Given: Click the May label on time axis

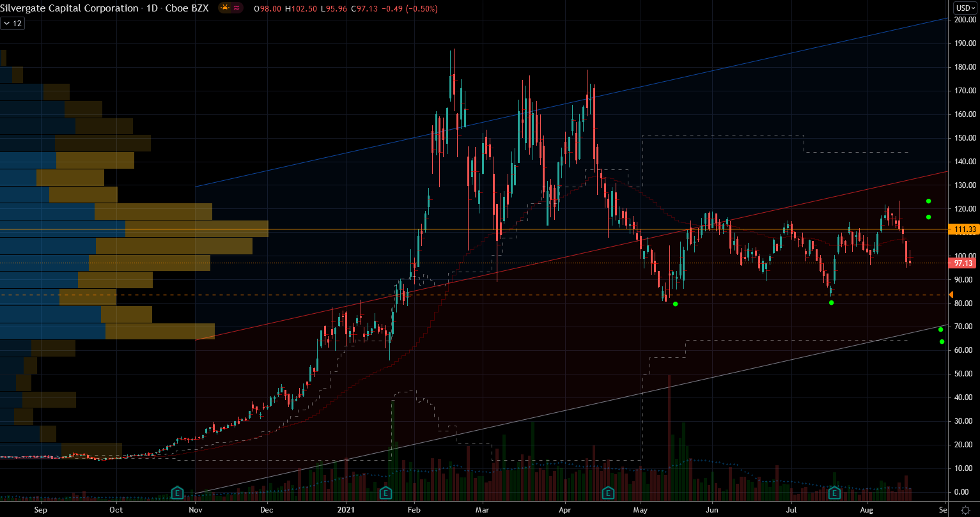Looking at the screenshot, I should [x=641, y=511].
